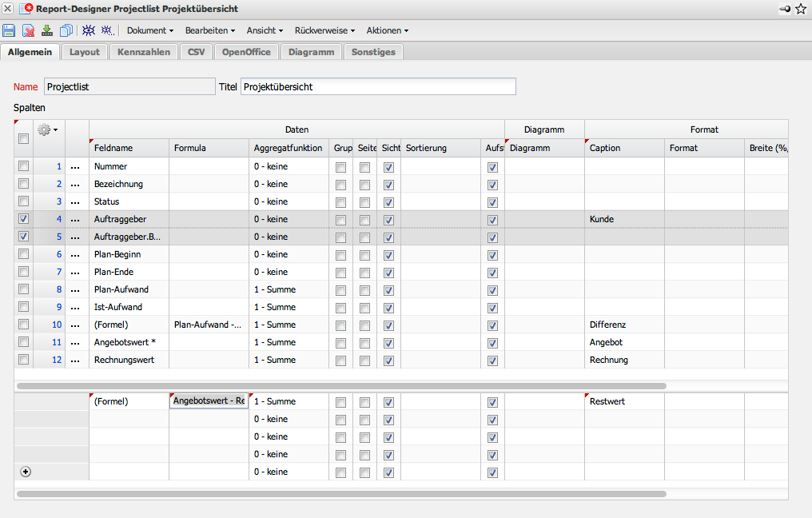Click the copy document icon in toolbar
The width and height of the screenshot is (812, 518).
click(x=66, y=30)
